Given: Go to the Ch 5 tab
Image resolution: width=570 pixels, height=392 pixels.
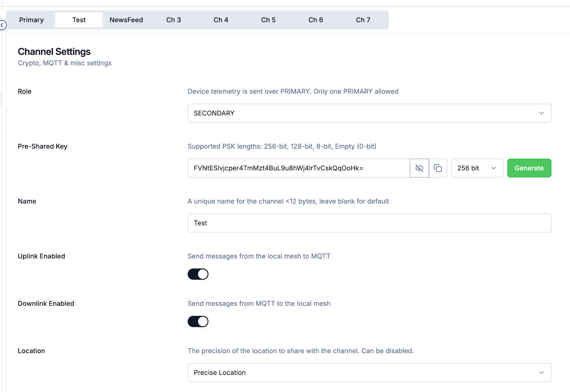Looking at the screenshot, I should click(268, 20).
